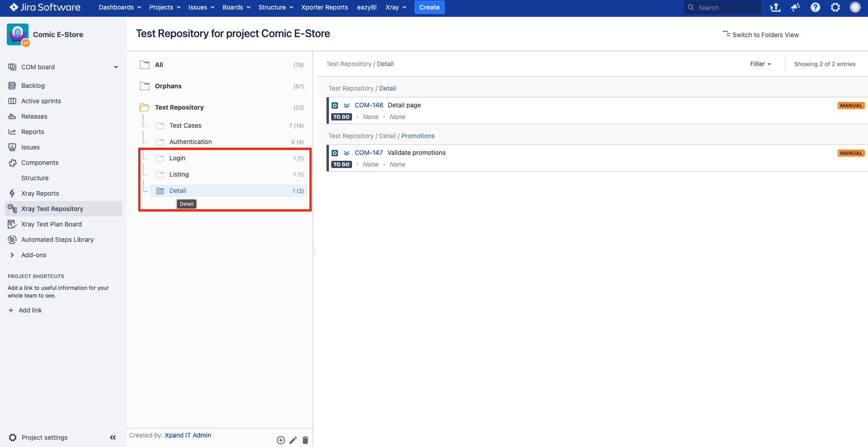Click the Reports chart icon

tap(12, 132)
